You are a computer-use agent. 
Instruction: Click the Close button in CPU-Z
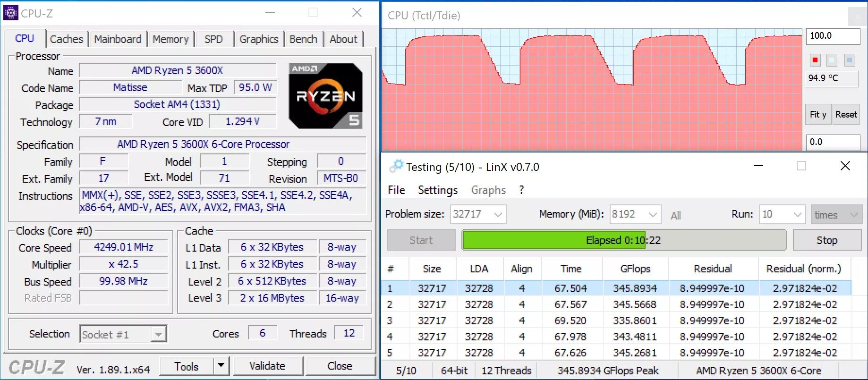pyautogui.click(x=340, y=366)
